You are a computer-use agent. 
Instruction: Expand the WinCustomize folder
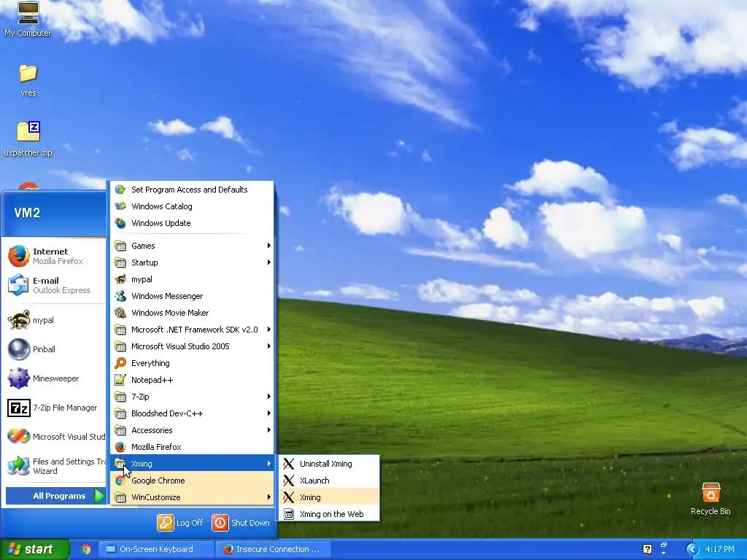pos(193,497)
